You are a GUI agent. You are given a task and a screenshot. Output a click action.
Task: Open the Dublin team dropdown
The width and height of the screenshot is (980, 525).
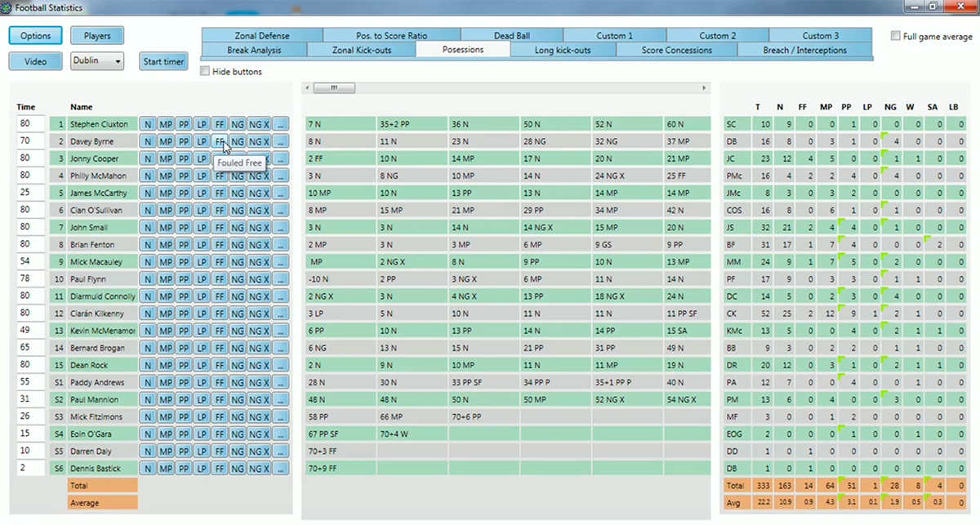pyautogui.click(x=97, y=61)
